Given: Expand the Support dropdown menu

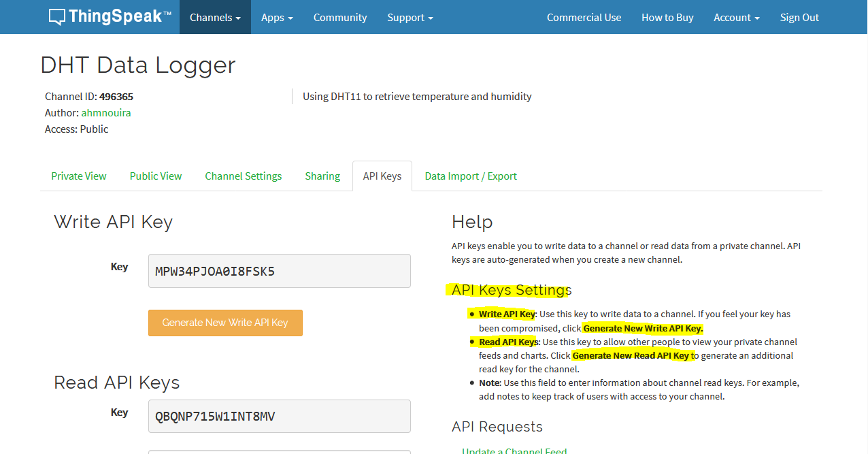Looking at the screenshot, I should point(410,17).
